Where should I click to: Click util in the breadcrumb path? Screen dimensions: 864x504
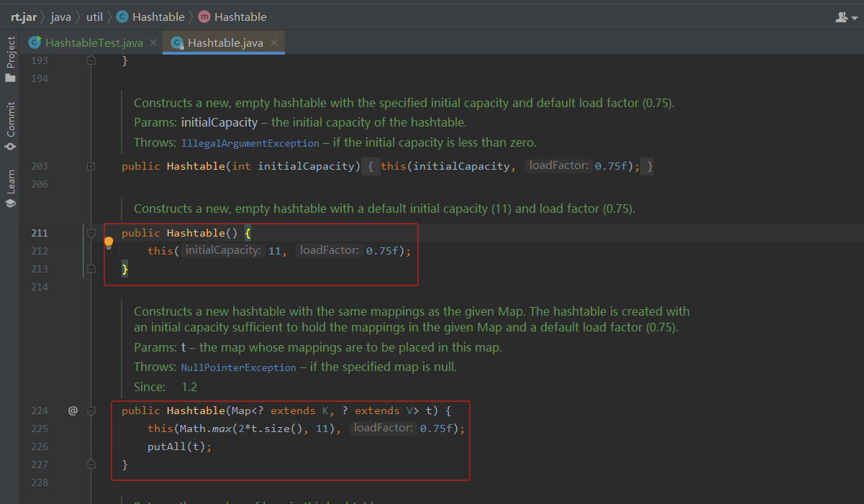click(94, 16)
